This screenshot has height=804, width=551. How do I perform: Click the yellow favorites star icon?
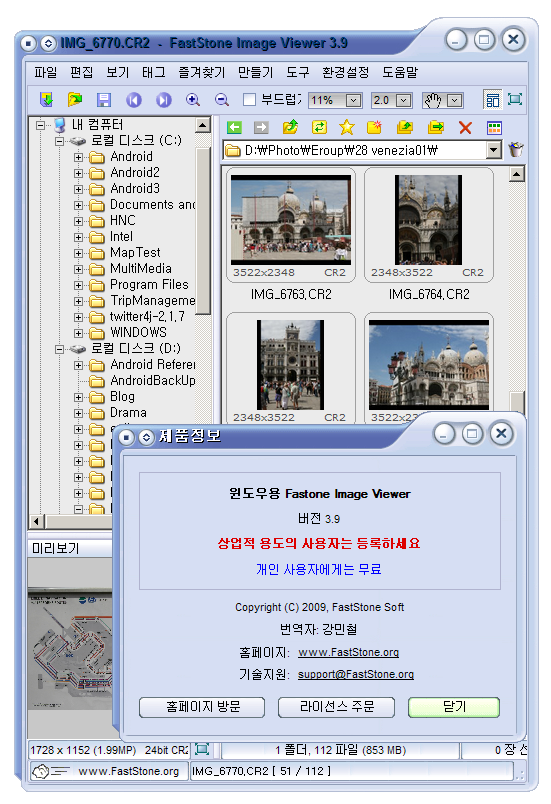[347, 127]
